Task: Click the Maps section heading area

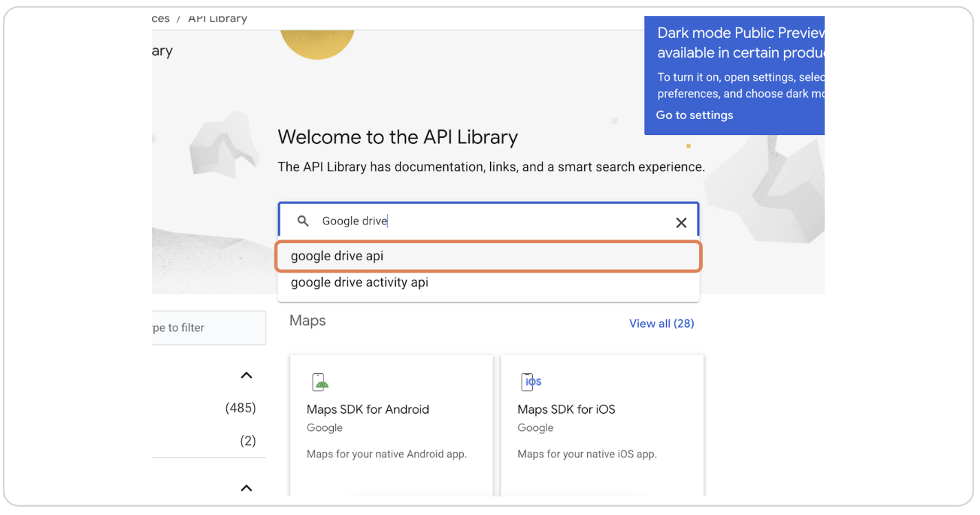Action: pyautogui.click(x=307, y=320)
